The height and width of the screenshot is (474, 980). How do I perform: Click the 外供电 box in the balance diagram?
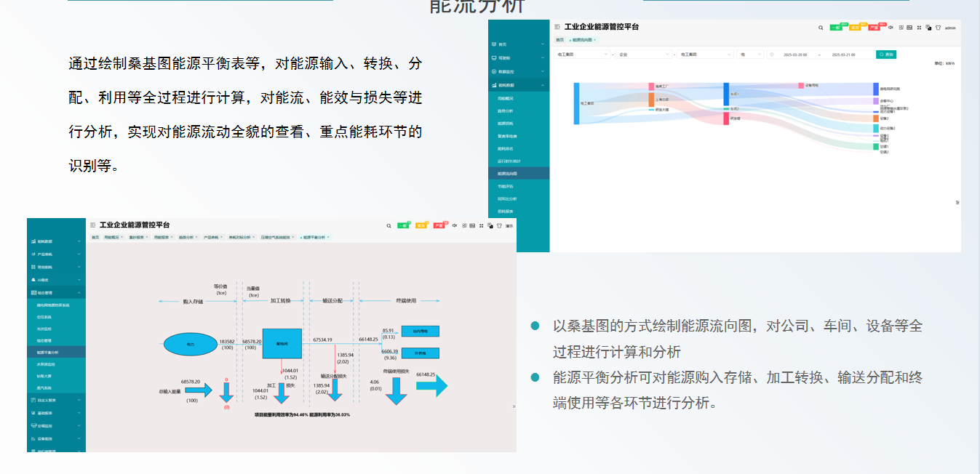pyautogui.click(x=421, y=353)
